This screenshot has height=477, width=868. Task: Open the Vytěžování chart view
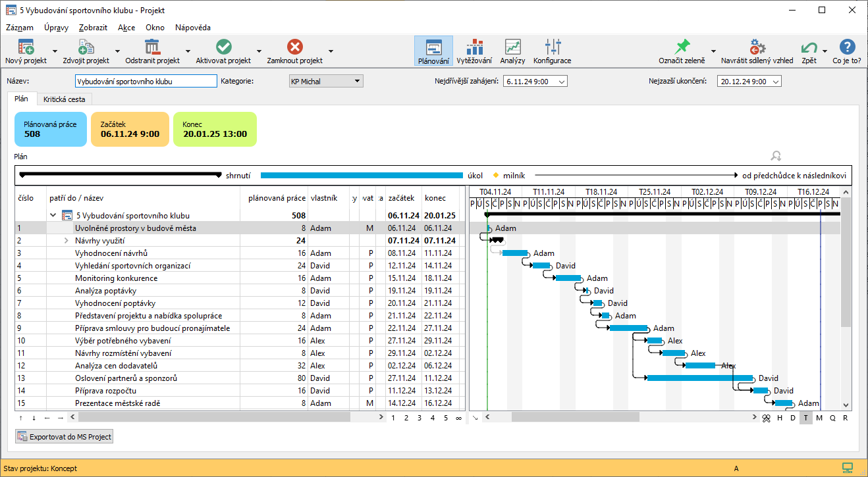click(x=474, y=47)
